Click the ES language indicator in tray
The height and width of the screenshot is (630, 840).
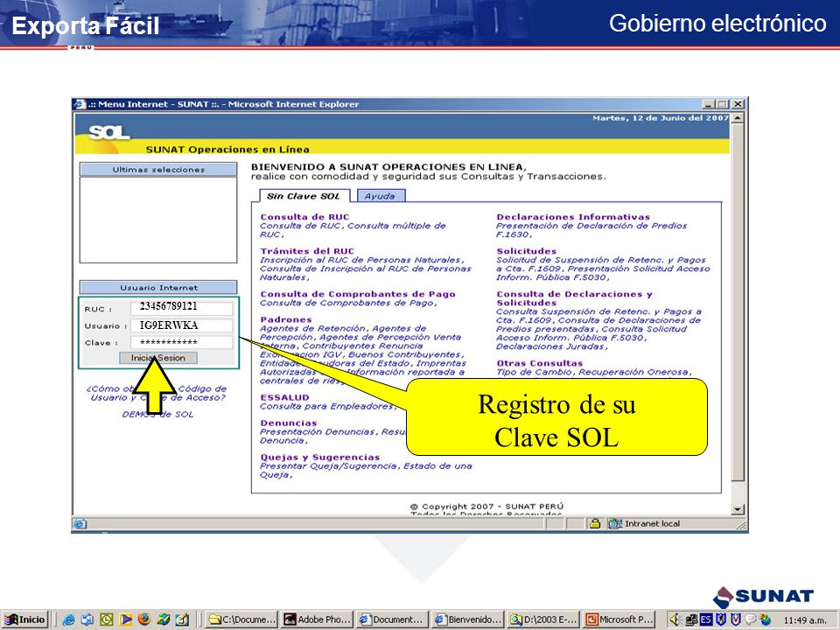pos(705,619)
